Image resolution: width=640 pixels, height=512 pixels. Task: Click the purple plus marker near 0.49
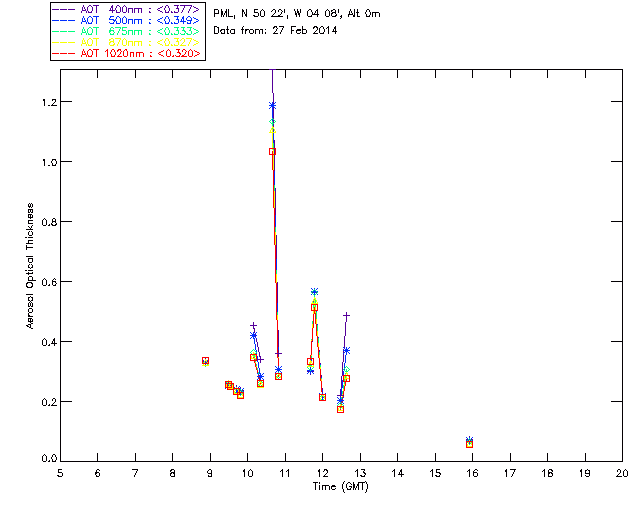coord(347,316)
